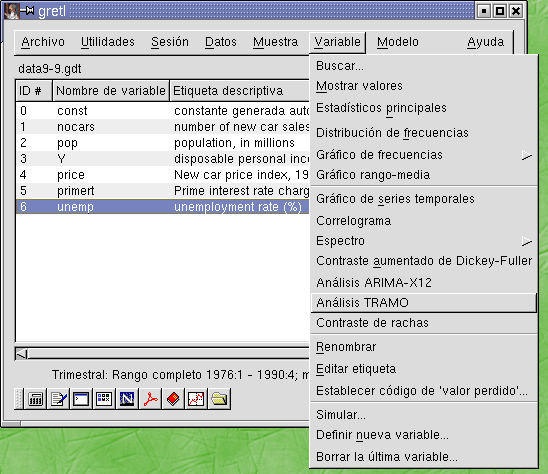
Task: Select the nocars variable row
Action: (x=163, y=127)
